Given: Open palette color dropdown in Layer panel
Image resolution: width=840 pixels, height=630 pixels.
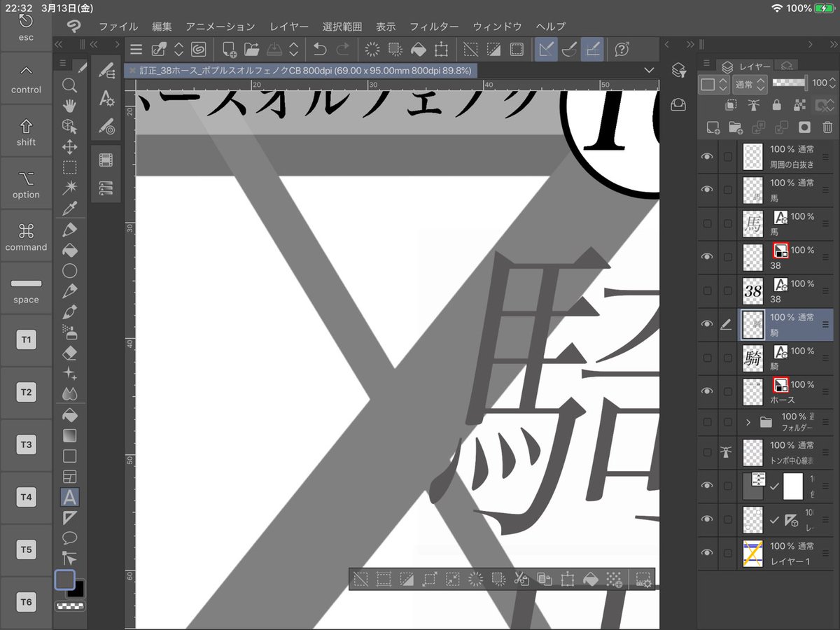Looking at the screenshot, I should 715,84.
